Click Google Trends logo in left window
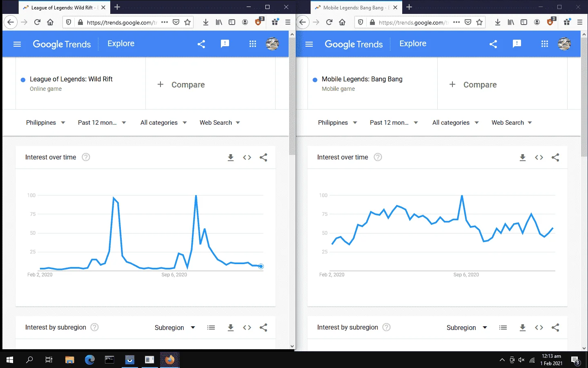Image resolution: width=588 pixels, height=368 pixels. tap(62, 44)
